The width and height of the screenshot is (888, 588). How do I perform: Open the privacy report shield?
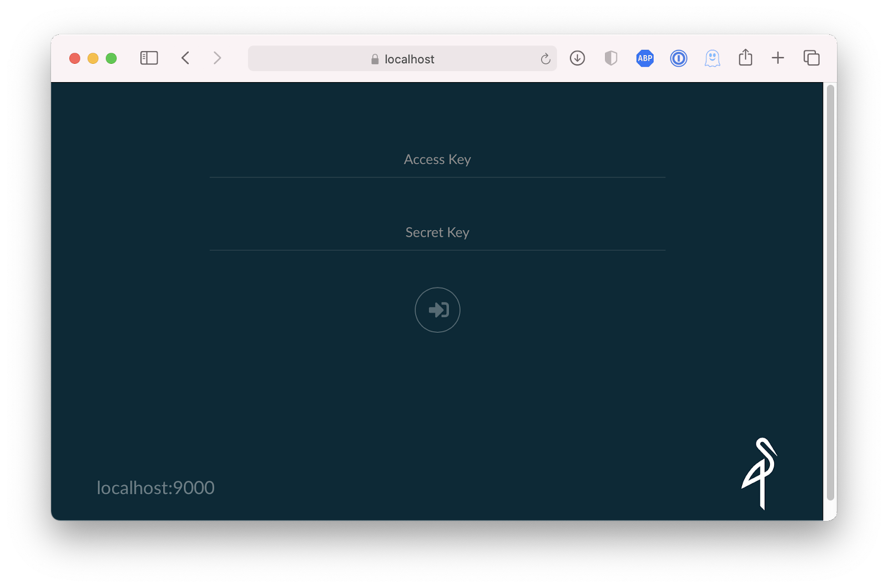610,58
